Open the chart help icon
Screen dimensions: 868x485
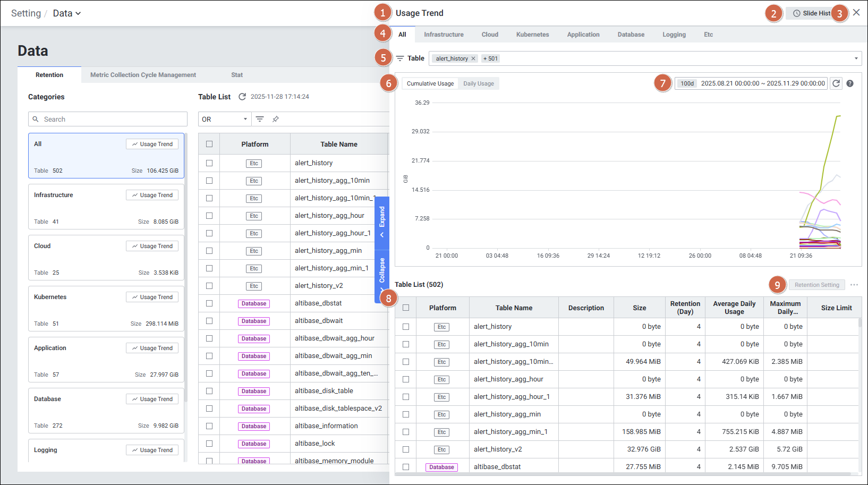[850, 83]
